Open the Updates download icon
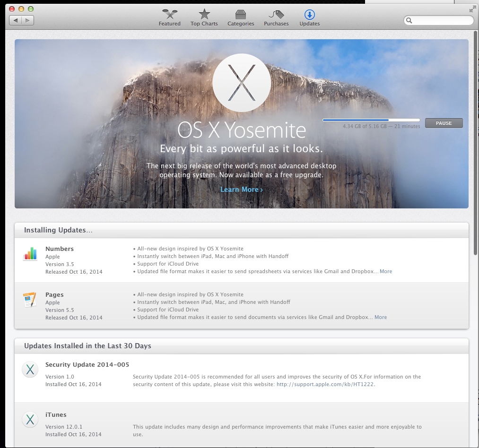479x448 pixels. coord(309,14)
